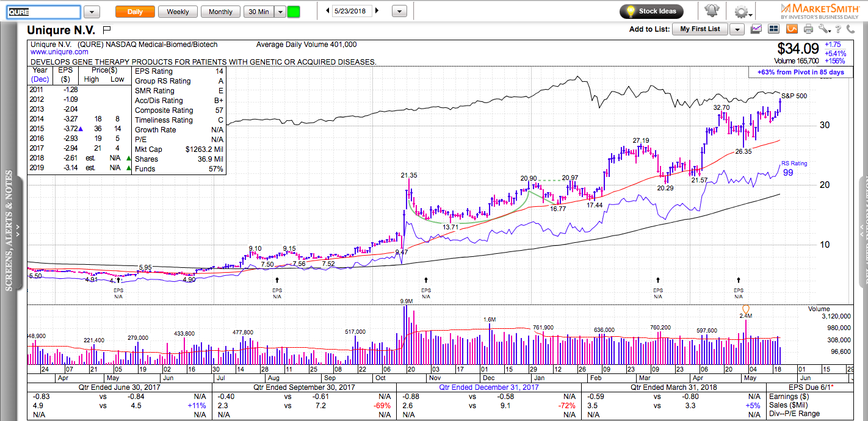Image resolution: width=868 pixels, height=421 pixels.
Task: Open the date options dropdown after 5/23/2018
Action: pos(399,12)
